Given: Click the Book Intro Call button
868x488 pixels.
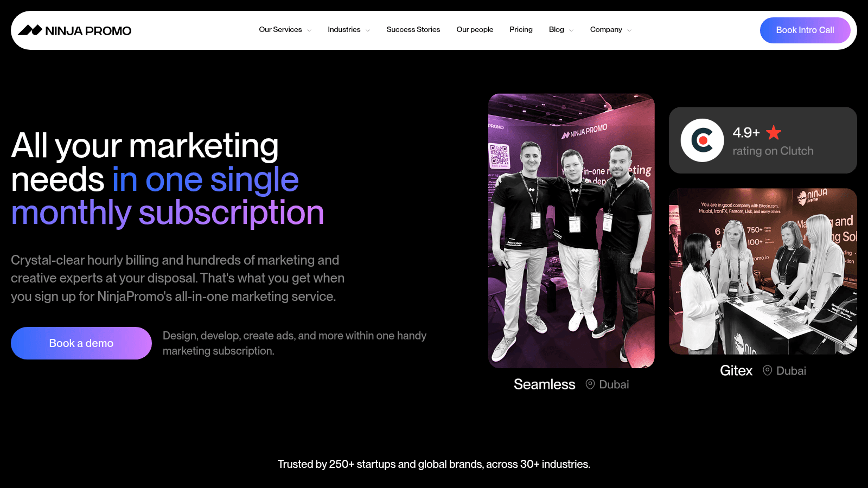Looking at the screenshot, I should coord(805,30).
